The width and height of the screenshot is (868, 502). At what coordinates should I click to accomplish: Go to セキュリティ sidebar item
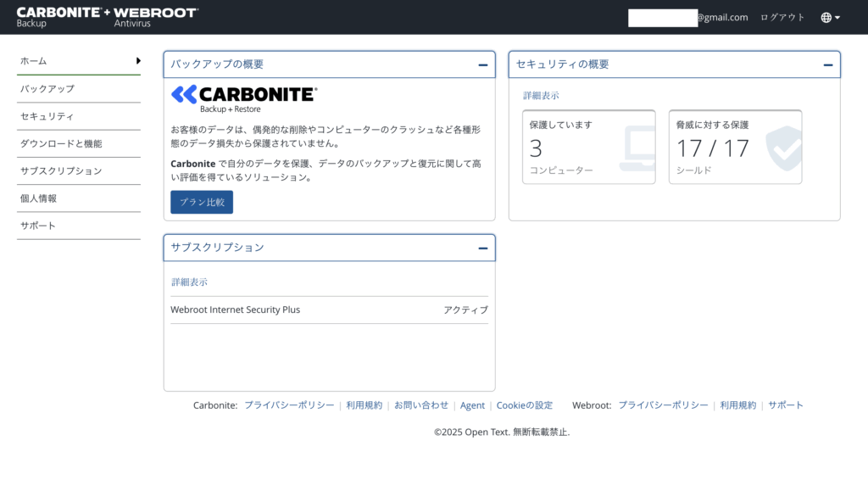pyautogui.click(x=78, y=116)
